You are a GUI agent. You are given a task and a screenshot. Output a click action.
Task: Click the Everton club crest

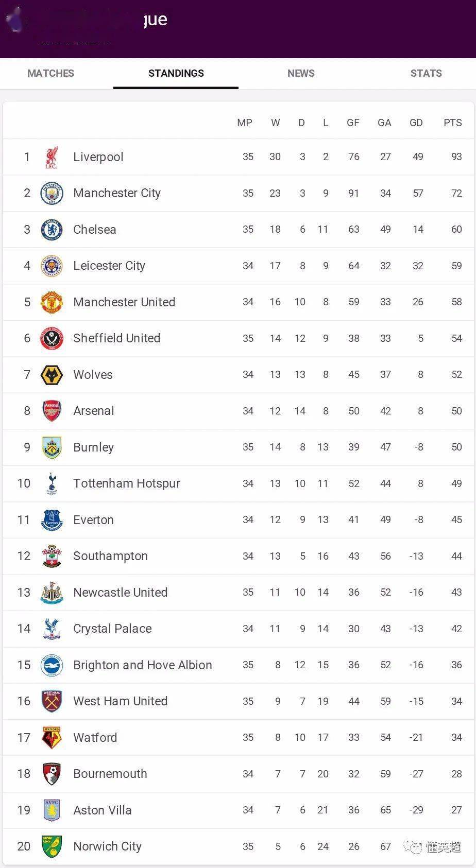[x=52, y=520]
